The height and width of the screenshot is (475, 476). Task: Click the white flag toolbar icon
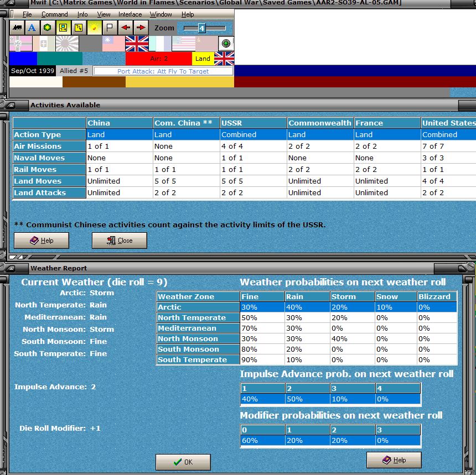click(110, 28)
